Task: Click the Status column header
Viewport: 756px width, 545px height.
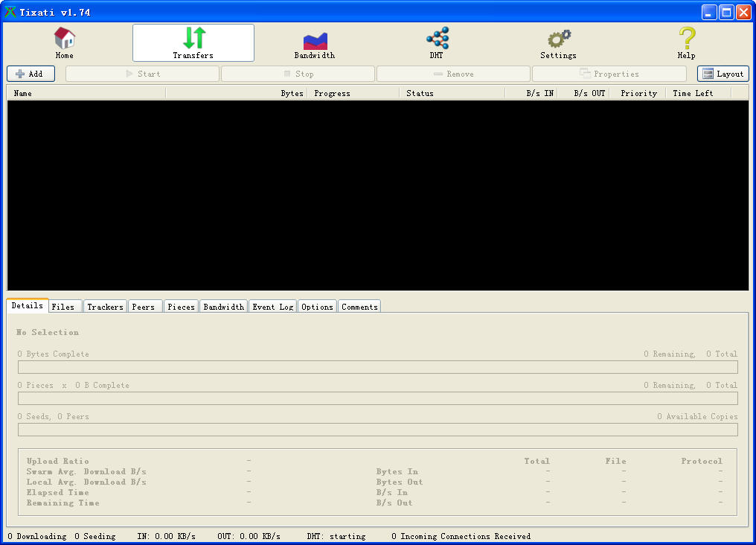Action: (x=452, y=93)
